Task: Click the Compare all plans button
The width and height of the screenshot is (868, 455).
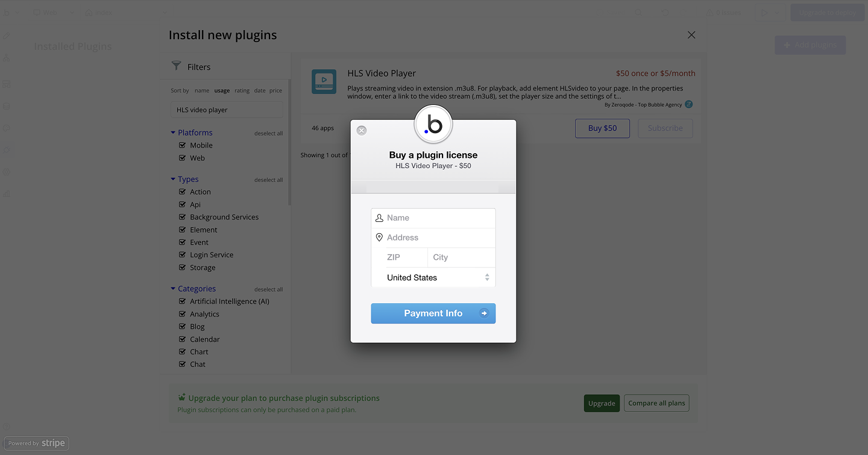Action: [x=656, y=403]
